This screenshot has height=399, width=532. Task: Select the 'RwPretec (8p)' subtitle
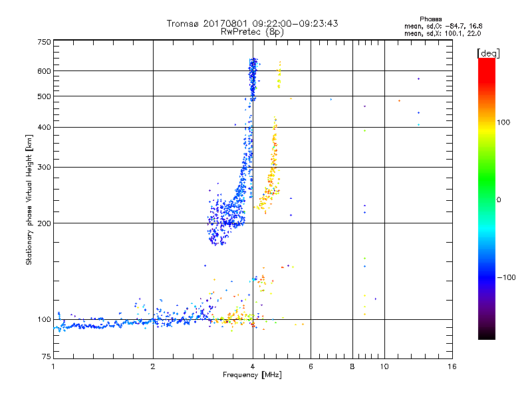pyautogui.click(x=252, y=32)
